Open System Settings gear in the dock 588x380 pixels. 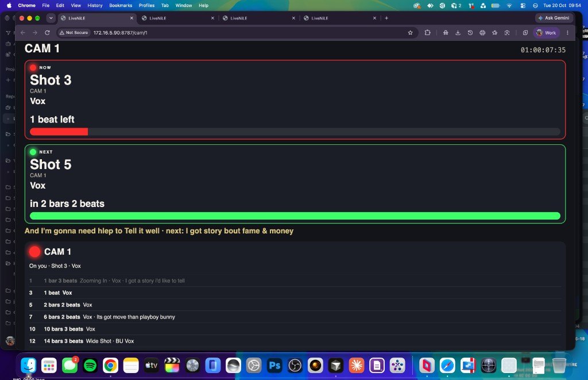point(254,365)
